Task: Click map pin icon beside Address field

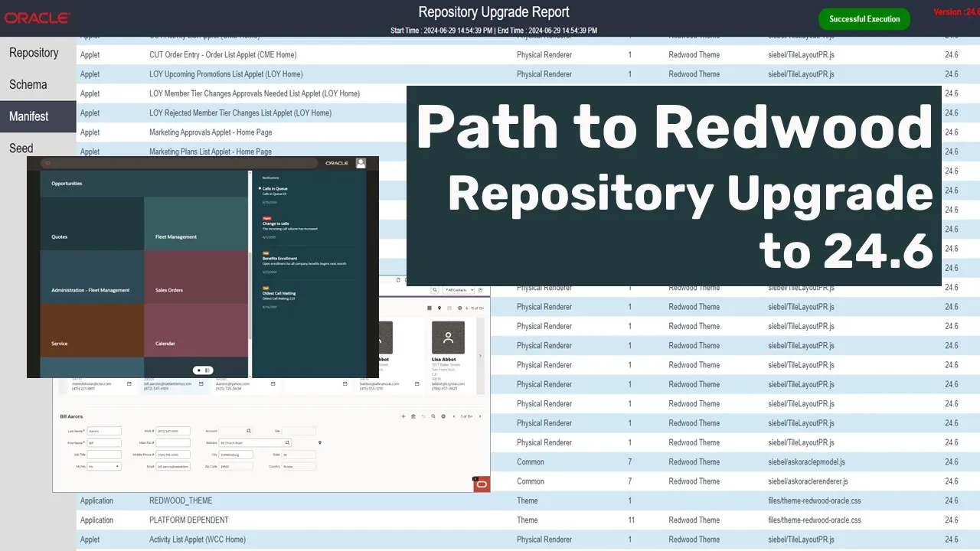Action: pyautogui.click(x=320, y=442)
